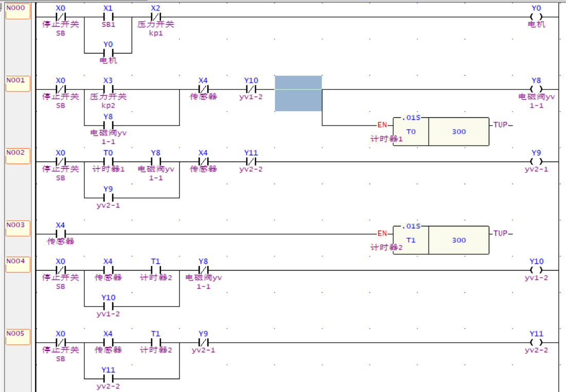The image size is (566, 392).
Task: Click Y11 yv2-2 NC contact in N002
Action: click(251, 162)
